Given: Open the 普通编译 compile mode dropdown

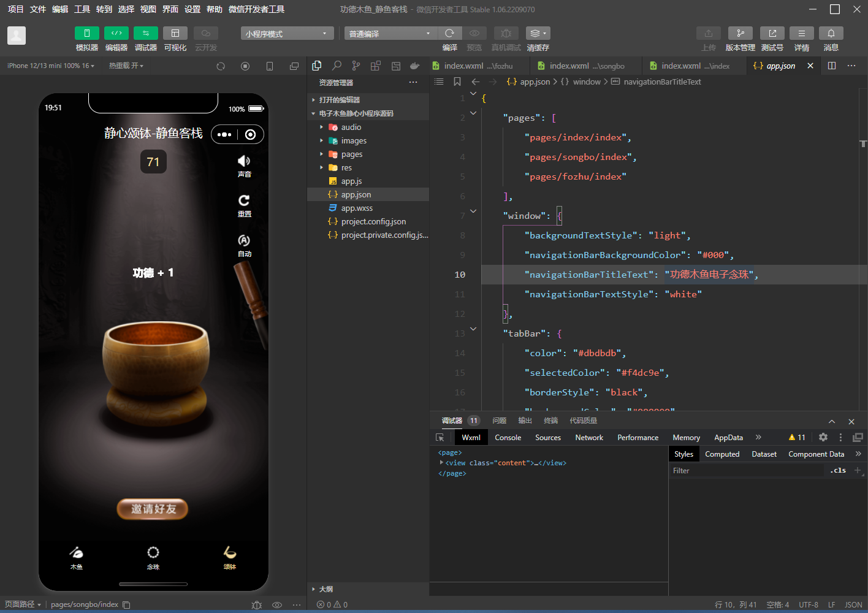Looking at the screenshot, I should (390, 34).
